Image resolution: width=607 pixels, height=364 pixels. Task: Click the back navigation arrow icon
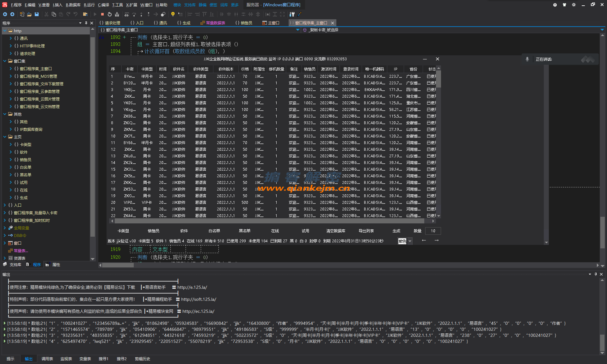coord(5,14)
